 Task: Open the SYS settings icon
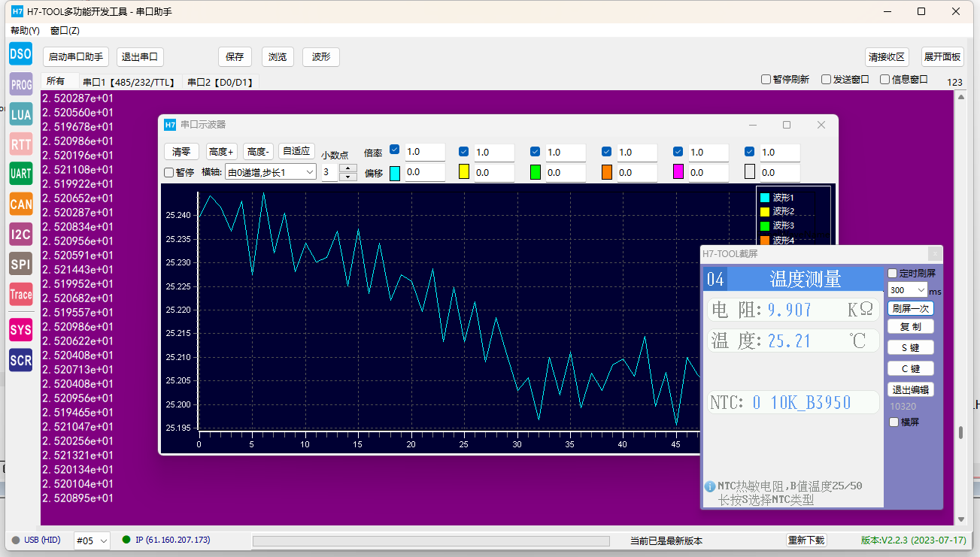click(20, 330)
